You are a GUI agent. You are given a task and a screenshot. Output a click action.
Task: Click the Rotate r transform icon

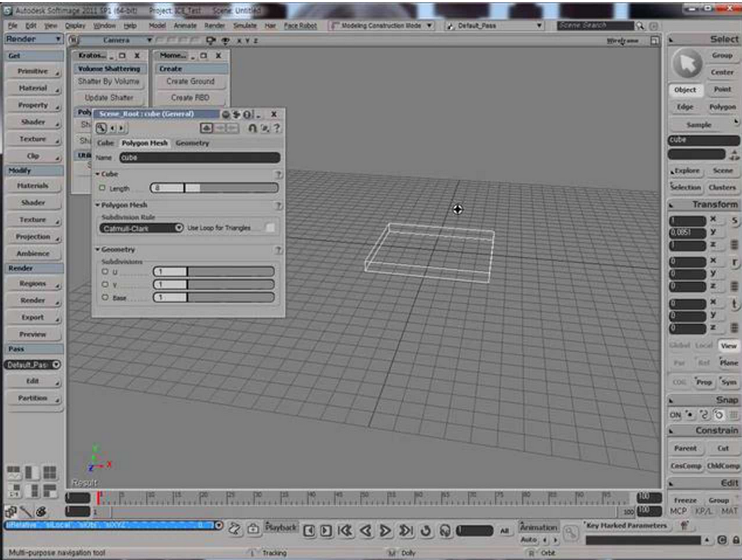pos(734,262)
